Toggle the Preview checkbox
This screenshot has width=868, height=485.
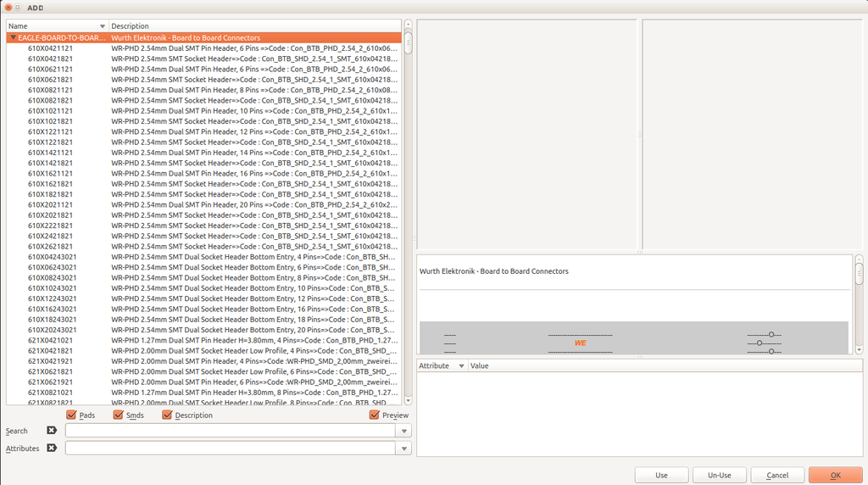(x=374, y=415)
